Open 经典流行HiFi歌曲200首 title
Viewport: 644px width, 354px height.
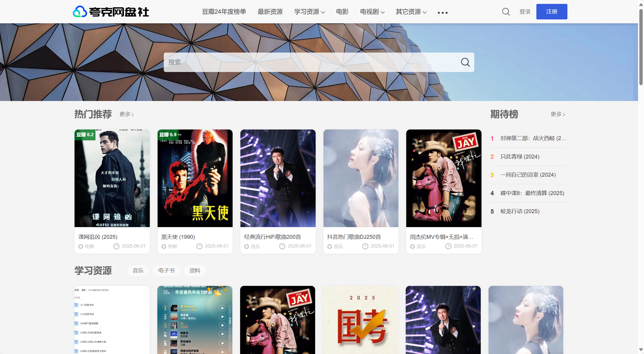click(272, 237)
